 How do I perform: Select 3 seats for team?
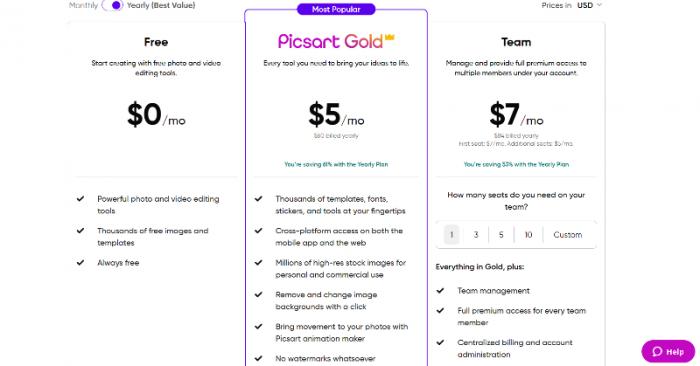(x=476, y=235)
